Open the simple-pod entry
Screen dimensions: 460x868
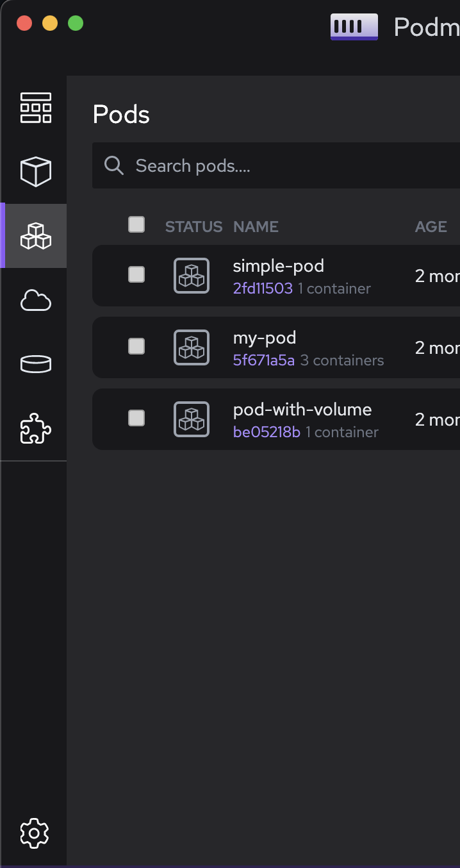tap(278, 265)
